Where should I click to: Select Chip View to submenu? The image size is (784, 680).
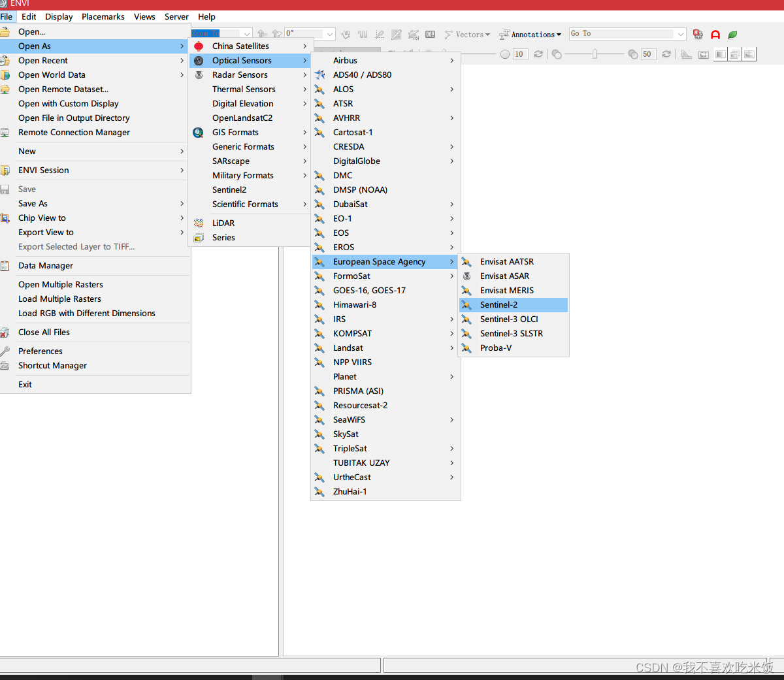(95, 218)
